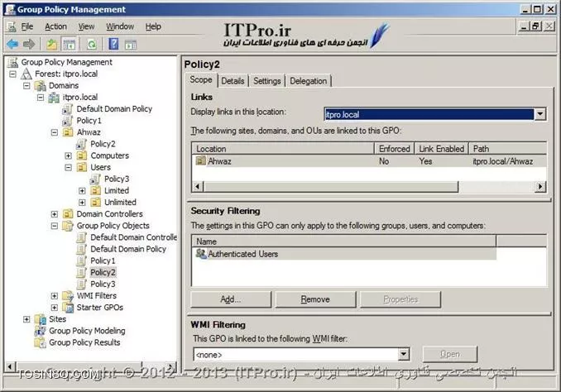
Task: Click the Name column header in Security Filtering
Action: coord(344,241)
